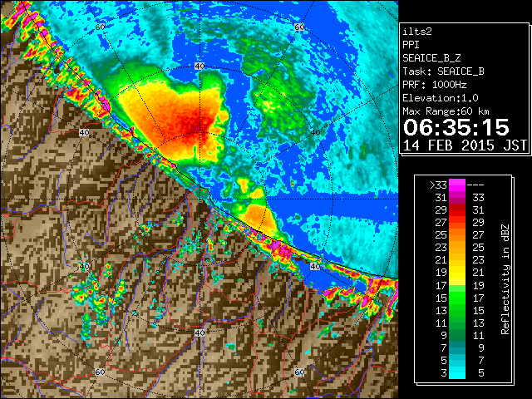Pick the bright red legend swatch next to 29
This screenshot has width=532, height=399.
(x=457, y=210)
